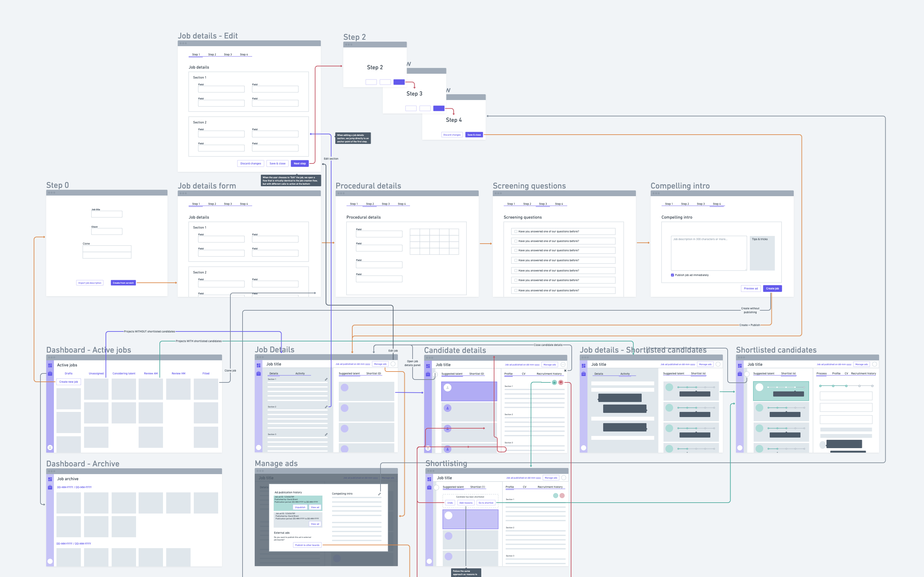Click Job title input field in Step 0

click(x=107, y=214)
